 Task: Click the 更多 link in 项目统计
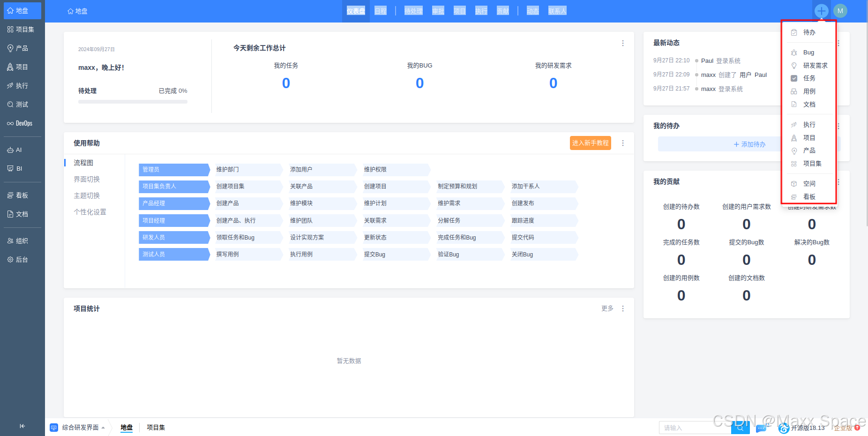click(607, 308)
